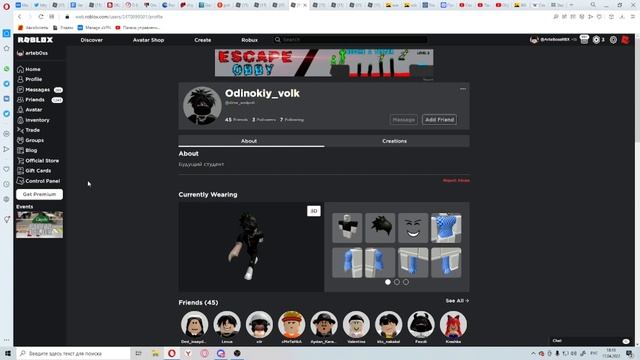Click See All friends link

coord(457,301)
